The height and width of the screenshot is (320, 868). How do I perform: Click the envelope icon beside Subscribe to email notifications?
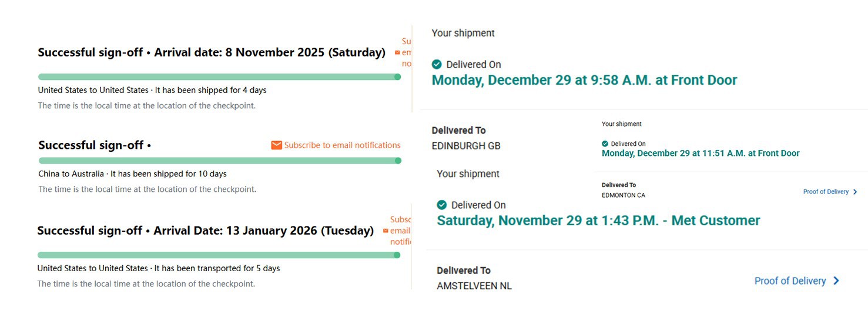[276, 145]
